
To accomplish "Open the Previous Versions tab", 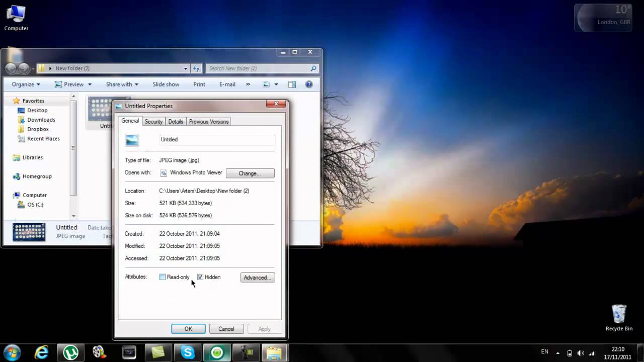I will point(209,122).
